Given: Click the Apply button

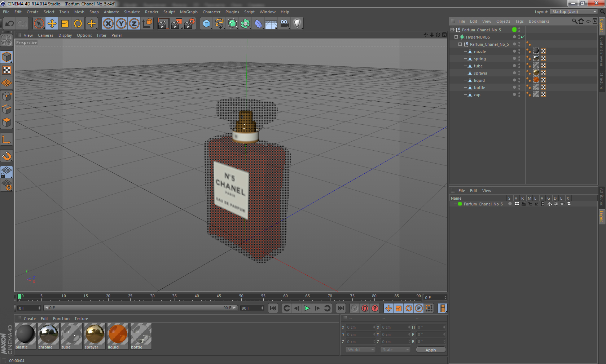Looking at the screenshot, I should 431,350.
